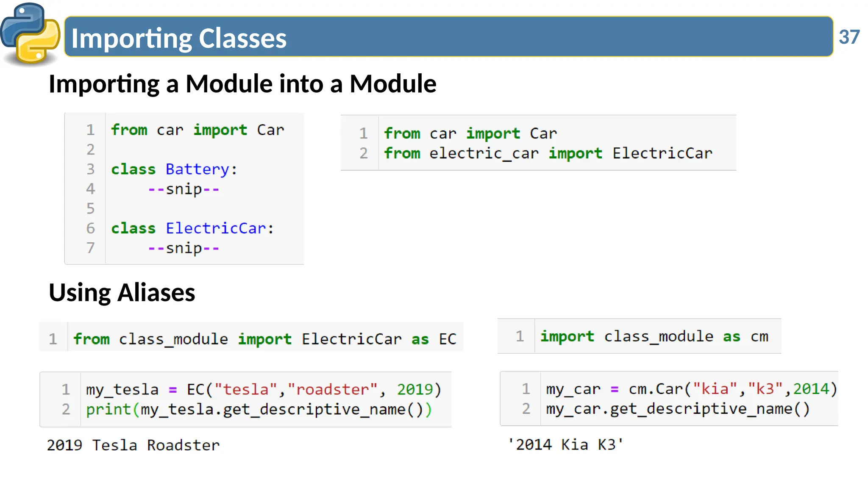Viewport: 868px width, 488px height.
Task: Click the 'Importing Classes' title banner
Action: coord(448,37)
